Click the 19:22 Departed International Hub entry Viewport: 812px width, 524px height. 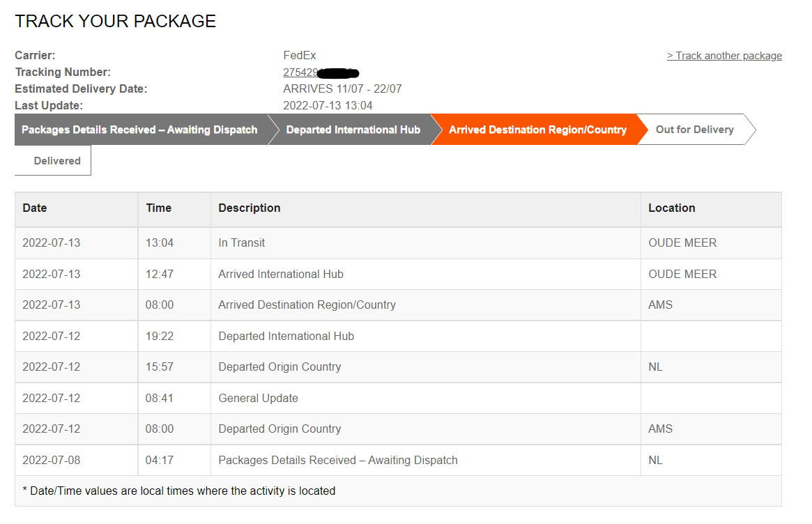(x=286, y=336)
